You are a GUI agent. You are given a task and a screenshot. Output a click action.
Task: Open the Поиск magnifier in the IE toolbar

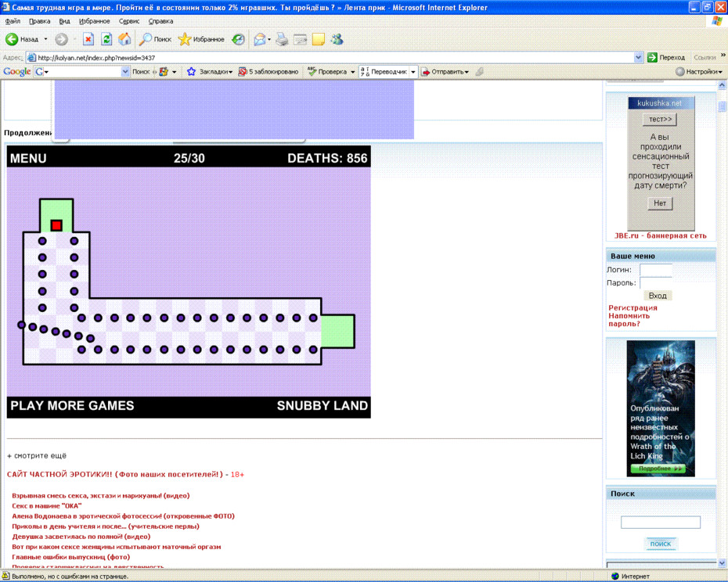(x=156, y=39)
